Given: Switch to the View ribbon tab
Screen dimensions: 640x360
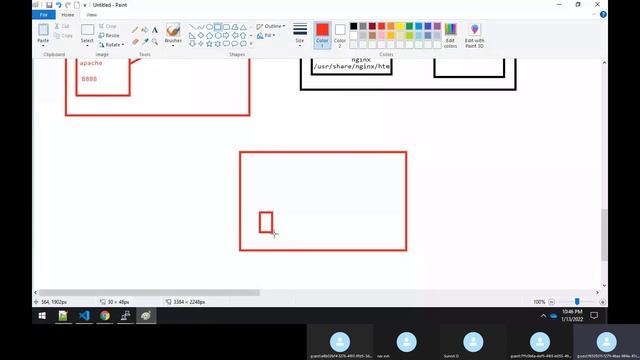Looking at the screenshot, I should pyautogui.click(x=91, y=15).
